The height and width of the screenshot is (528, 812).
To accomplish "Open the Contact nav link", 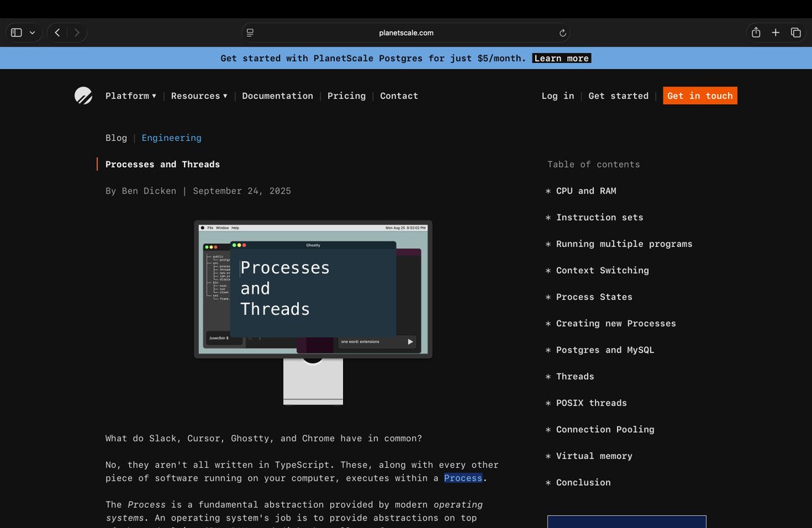I will pos(399,95).
